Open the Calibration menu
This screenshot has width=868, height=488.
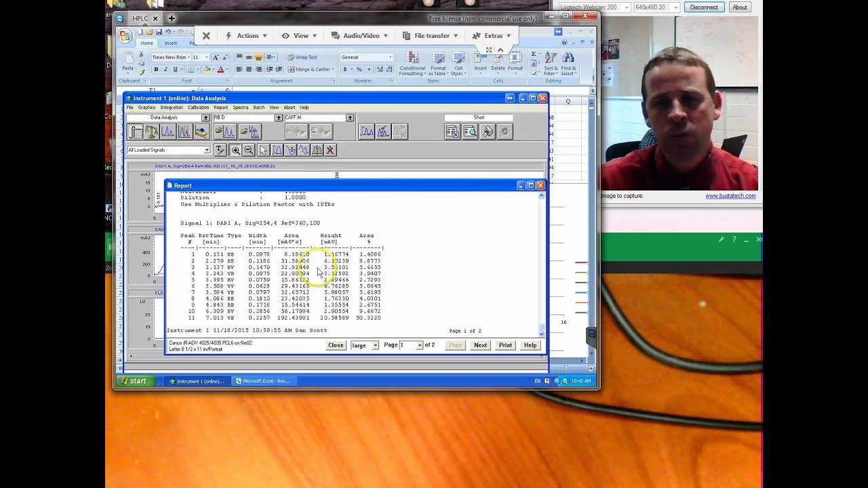199,108
